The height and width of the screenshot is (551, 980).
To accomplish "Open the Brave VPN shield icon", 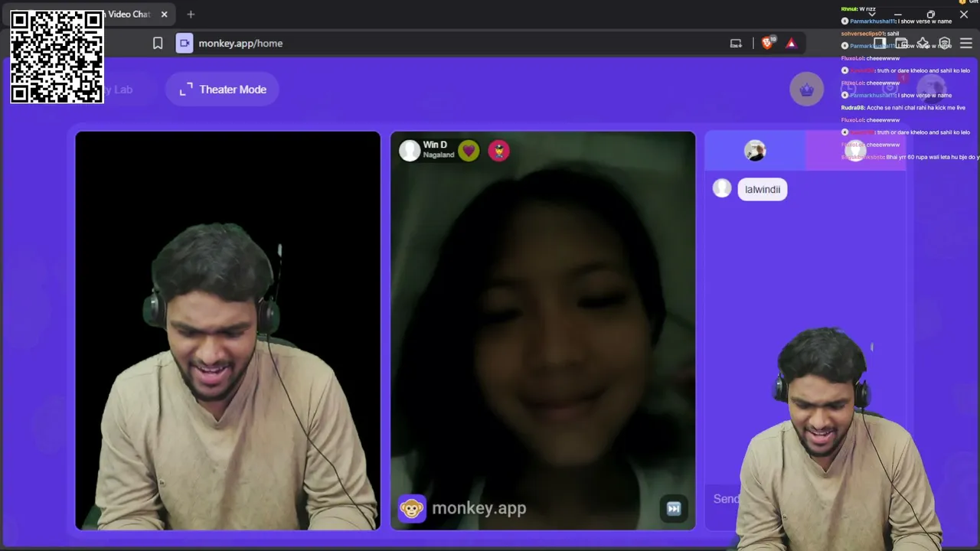I will click(945, 44).
